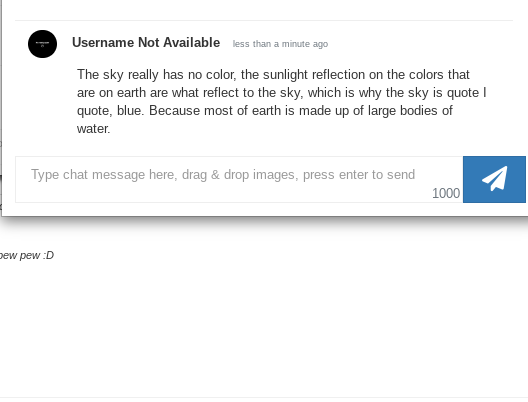Click the message line starting 'quote, blue.'
This screenshot has width=528, height=402.
265,111
